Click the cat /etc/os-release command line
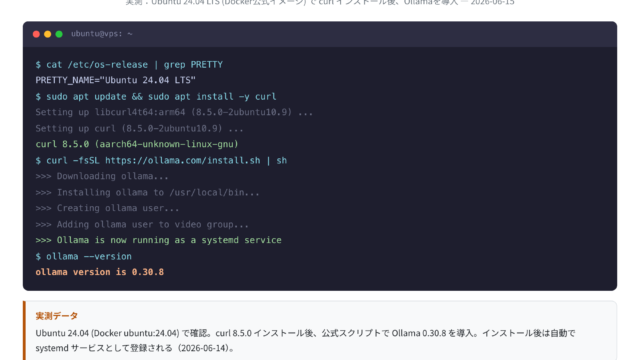The width and height of the screenshot is (640, 360). (129, 65)
